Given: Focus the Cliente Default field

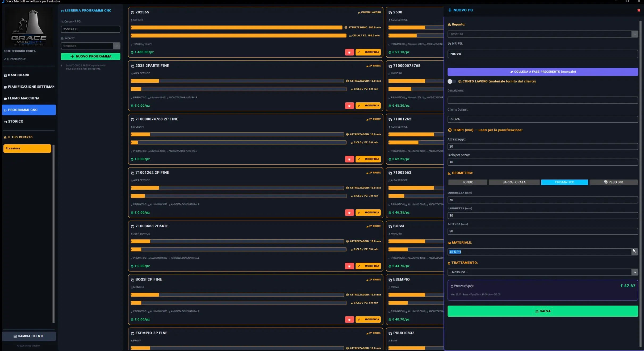Looking at the screenshot, I should point(542,119).
